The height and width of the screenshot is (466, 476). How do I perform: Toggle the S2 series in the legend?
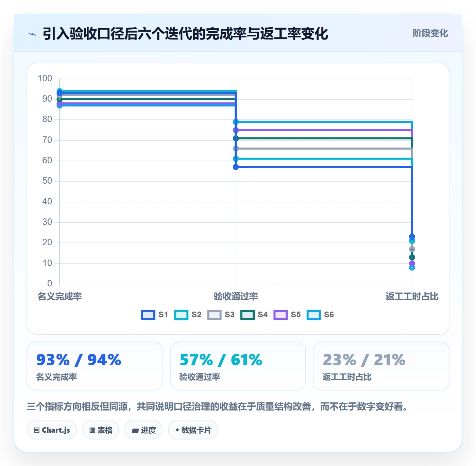click(x=188, y=315)
